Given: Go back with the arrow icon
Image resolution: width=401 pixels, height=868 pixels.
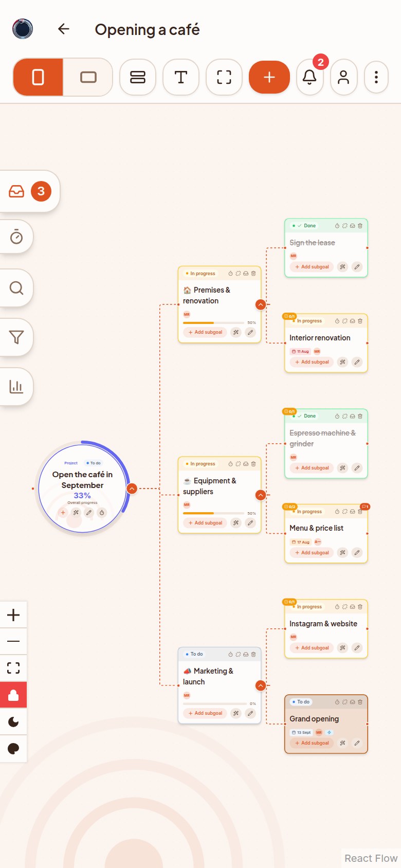Looking at the screenshot, I should [x=64, y=29].
